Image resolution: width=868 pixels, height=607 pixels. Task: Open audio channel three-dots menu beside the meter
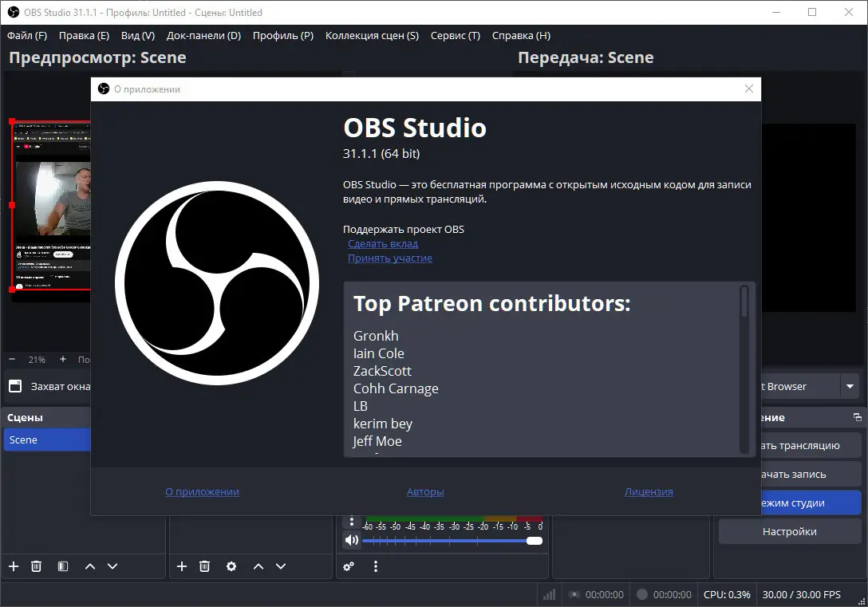[x=352, y=521]
